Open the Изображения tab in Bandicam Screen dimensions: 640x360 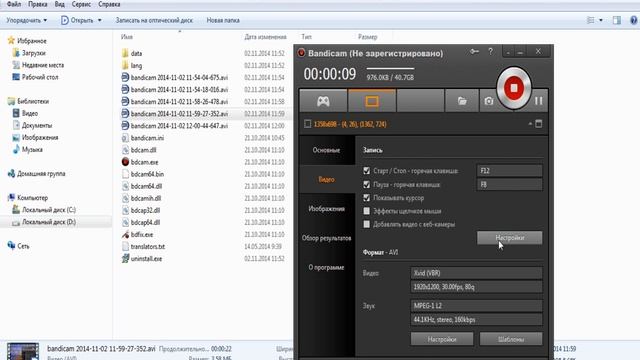pos(327,209)
